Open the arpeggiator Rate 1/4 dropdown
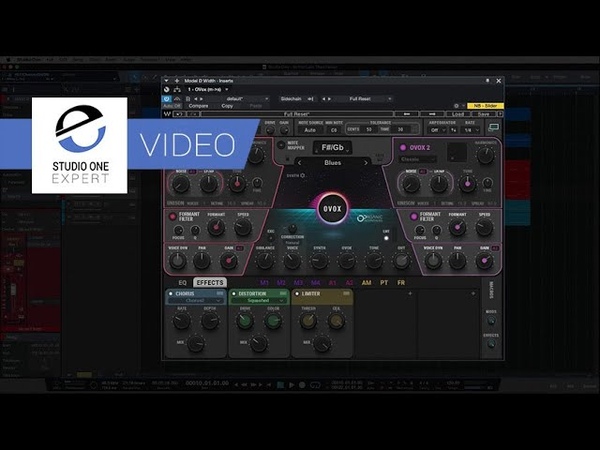This screenshot has width=600, height=450. (471, 130)
